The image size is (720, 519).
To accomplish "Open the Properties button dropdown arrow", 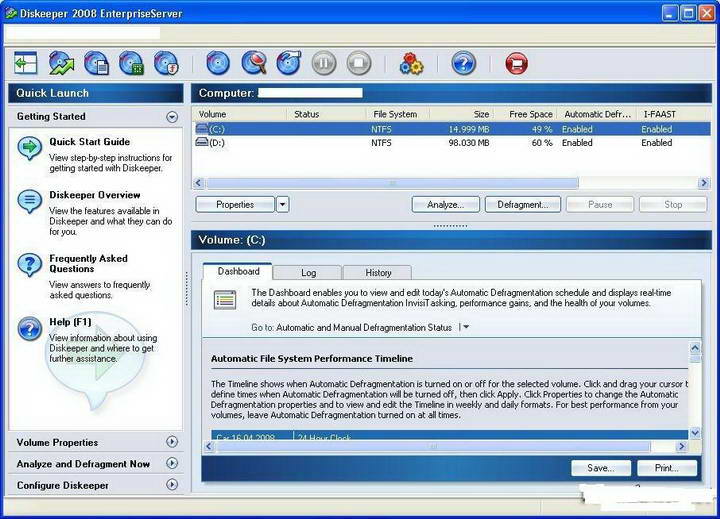I will click(x=283, y=204).
